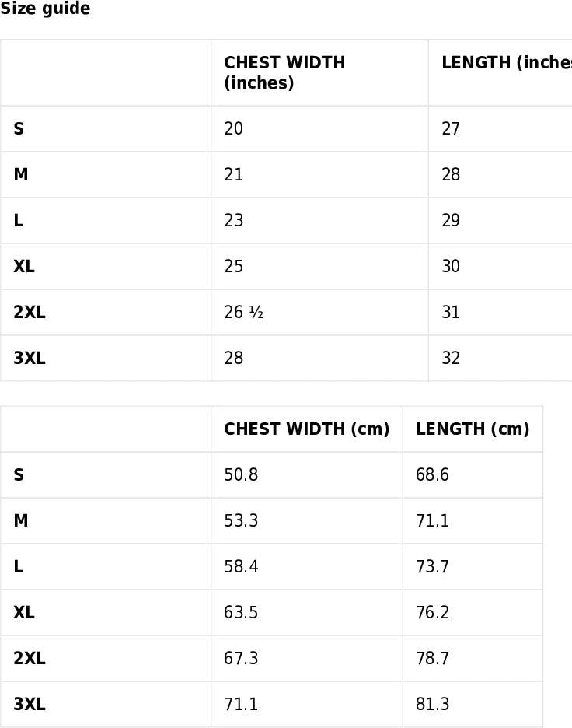Select the 3XL length value 81.3

pos(432,704)
